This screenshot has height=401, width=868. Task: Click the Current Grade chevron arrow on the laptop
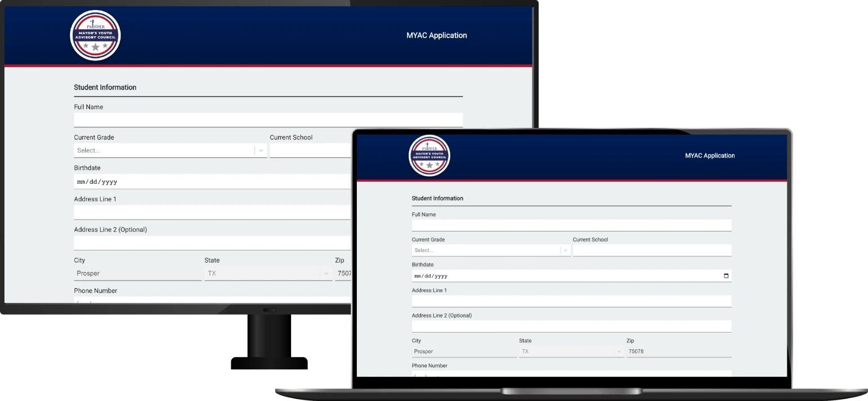click(x=565, y=251)
